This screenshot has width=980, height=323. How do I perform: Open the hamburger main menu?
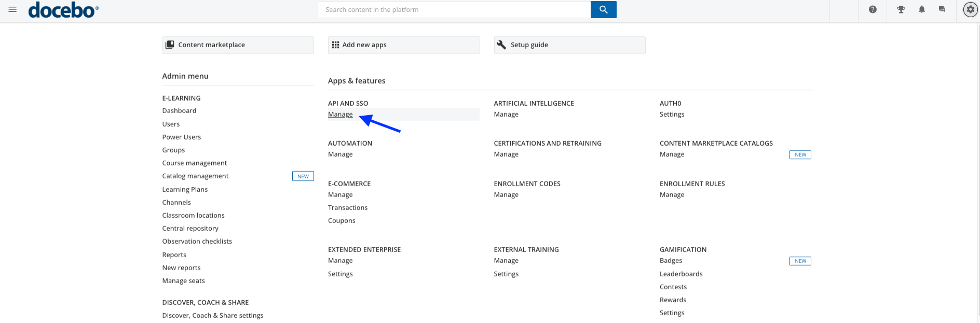[x=12, y=9]
